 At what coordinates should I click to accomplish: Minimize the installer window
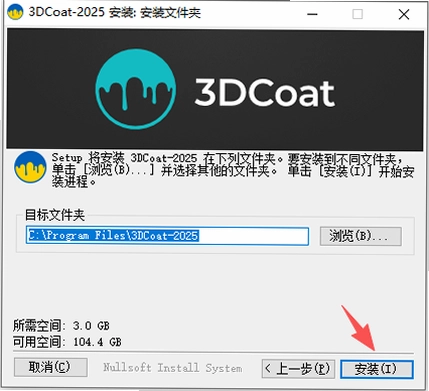(312, 14)
